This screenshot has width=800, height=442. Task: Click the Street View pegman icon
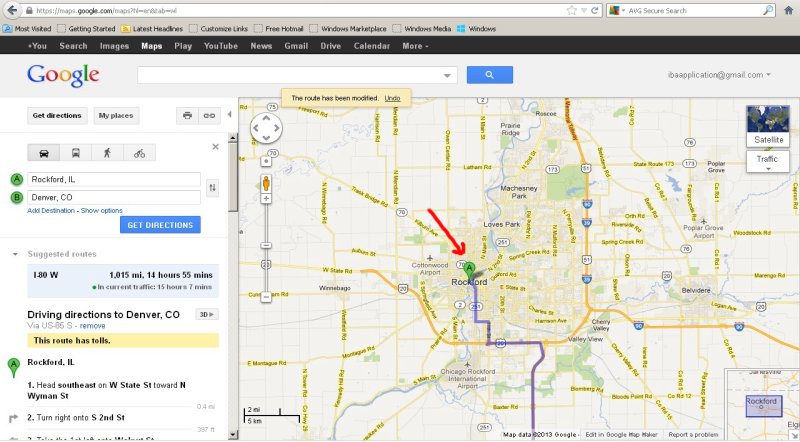[x=266, y=183]
